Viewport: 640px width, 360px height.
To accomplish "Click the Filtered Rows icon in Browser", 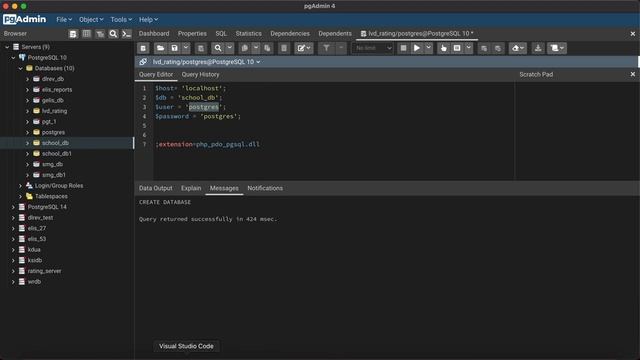I will pyautogui.click(x=100, y=34).
